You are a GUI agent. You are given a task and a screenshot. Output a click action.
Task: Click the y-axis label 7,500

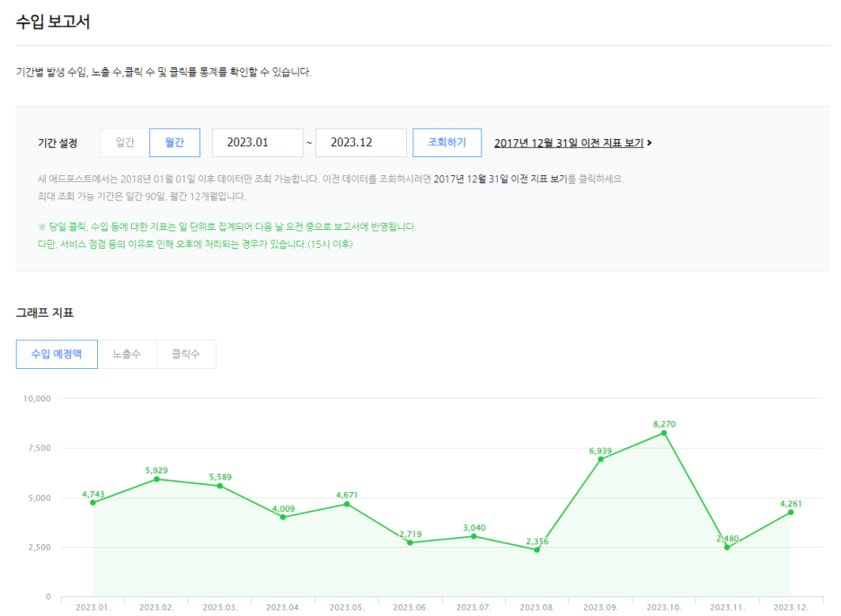(x=40, y=448)
